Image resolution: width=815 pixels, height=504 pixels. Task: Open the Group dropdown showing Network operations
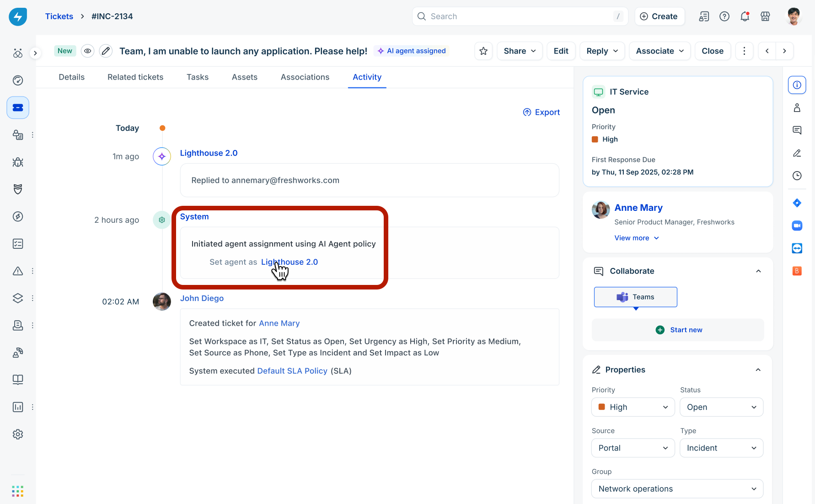tap(677, 489)
